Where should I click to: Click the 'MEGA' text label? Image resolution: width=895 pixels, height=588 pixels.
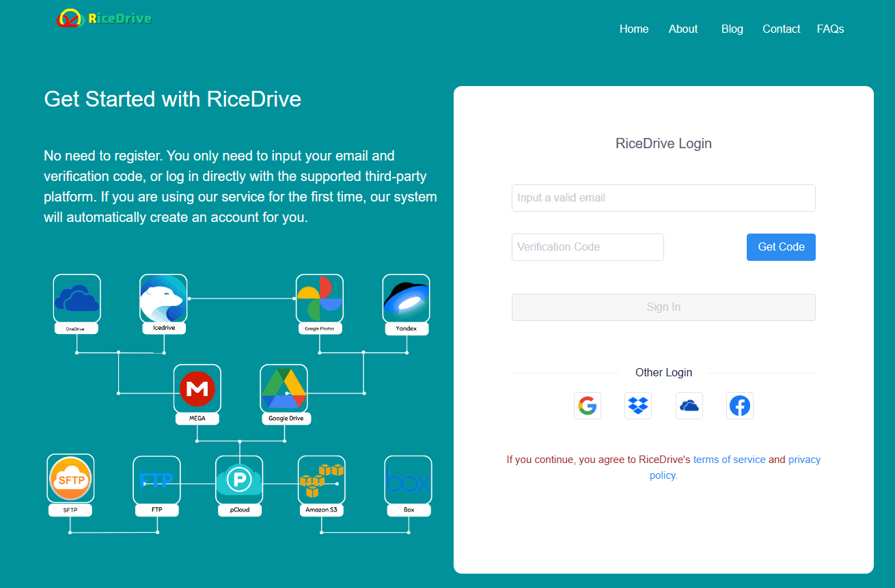197,418
